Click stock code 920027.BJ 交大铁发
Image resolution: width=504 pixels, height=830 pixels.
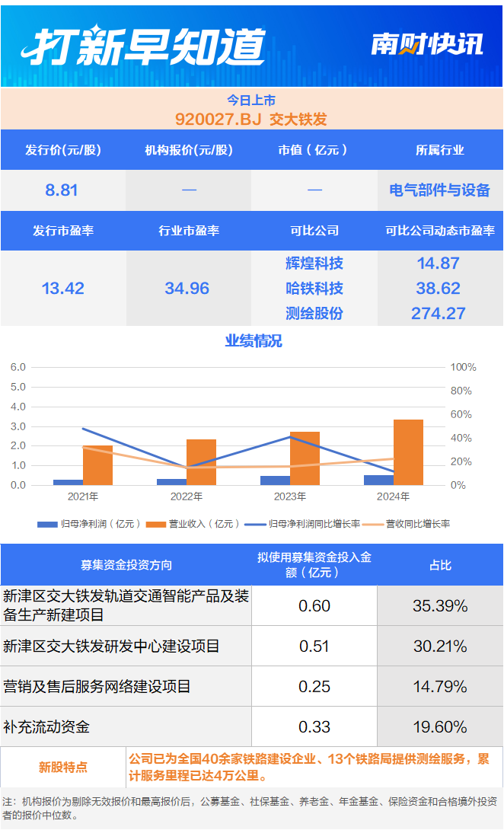pos(251,119)
